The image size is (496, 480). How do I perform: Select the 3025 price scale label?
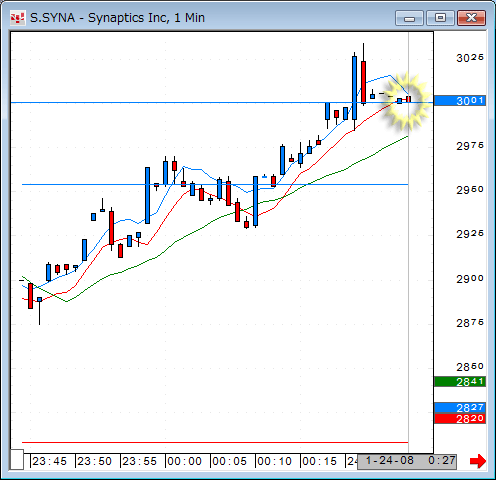[470, 58]
